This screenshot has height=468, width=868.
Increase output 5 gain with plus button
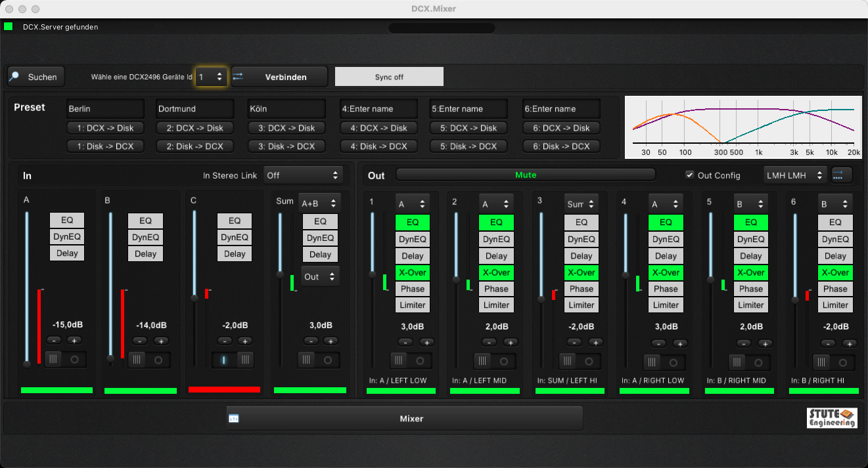pyautogui.click(x=765, y=343)
